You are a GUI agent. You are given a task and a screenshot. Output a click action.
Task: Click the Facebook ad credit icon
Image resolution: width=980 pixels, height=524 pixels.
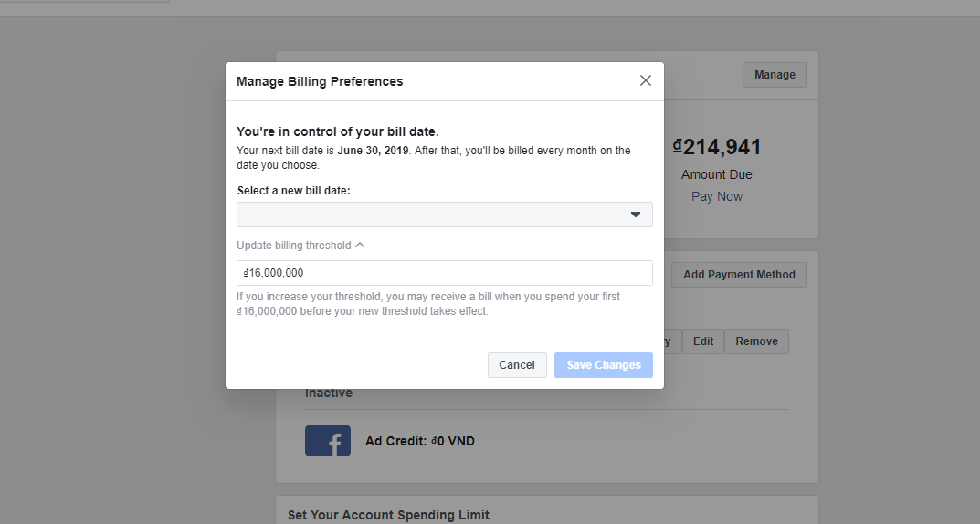328,441
